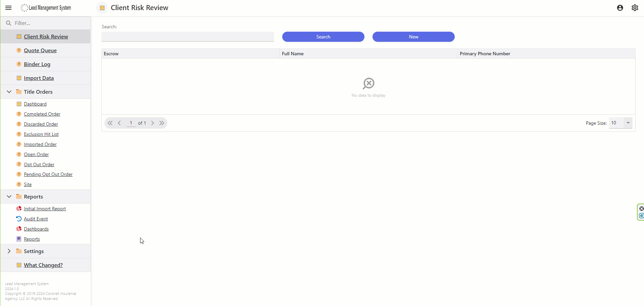Click the Audit Event history icon
This screenshot has height=306, width=644.
[19, 219]
